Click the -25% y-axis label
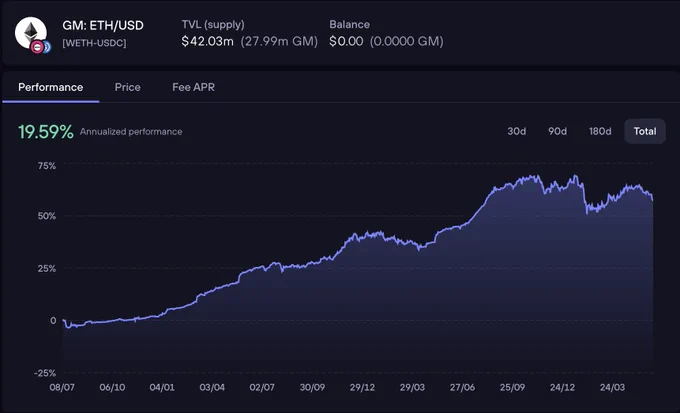 click(x=45, y=373)
